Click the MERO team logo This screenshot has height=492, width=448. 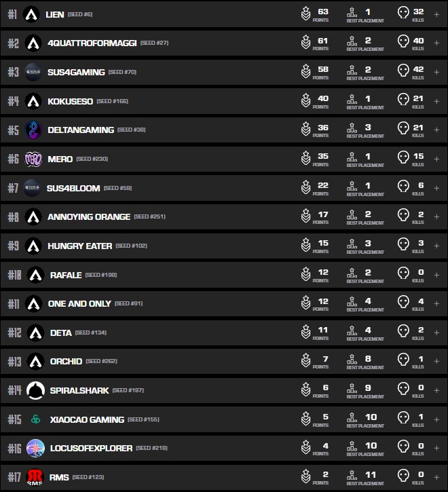[33, 159]
